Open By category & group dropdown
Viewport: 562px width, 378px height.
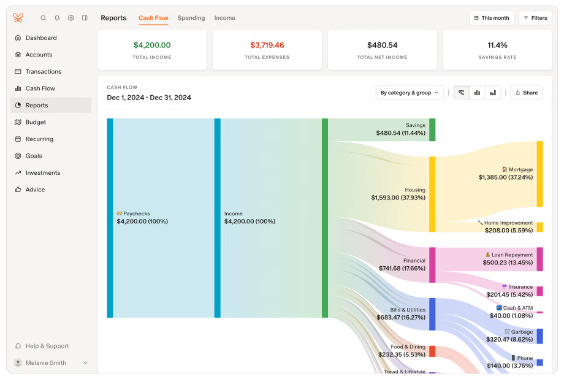point(409,93)
